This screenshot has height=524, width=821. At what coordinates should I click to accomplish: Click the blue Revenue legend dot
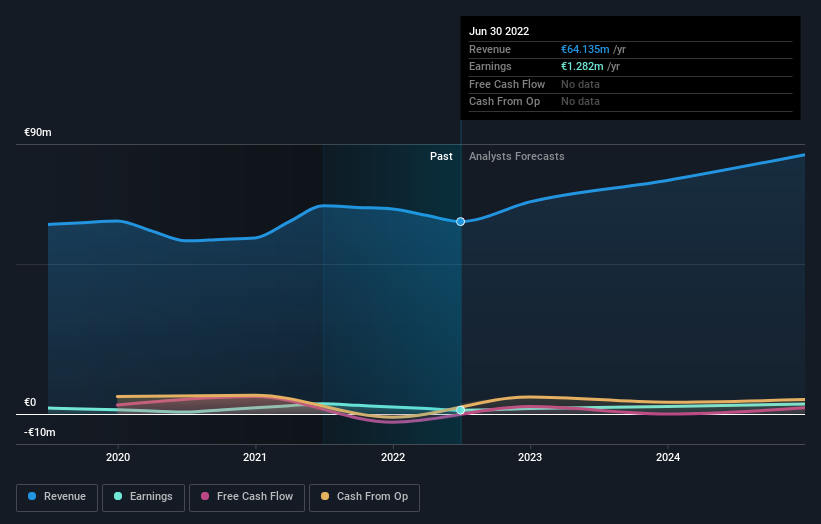[32, 496]
